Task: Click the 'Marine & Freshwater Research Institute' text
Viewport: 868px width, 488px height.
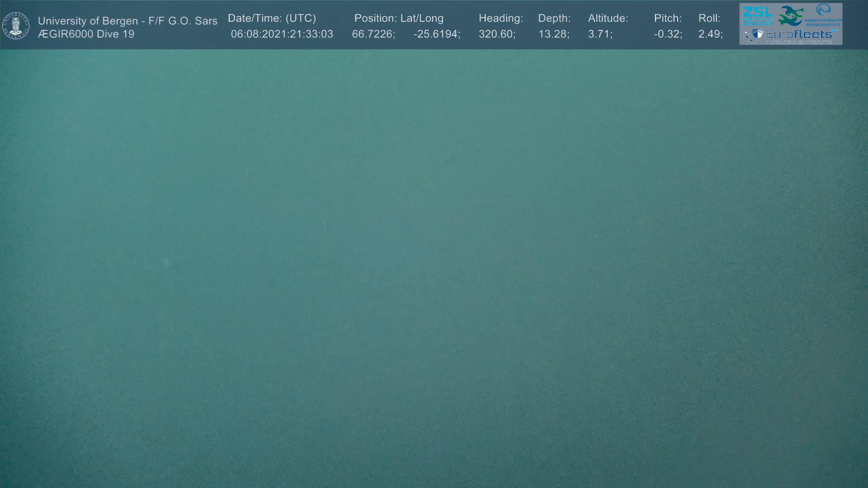Action: point(823,22)
